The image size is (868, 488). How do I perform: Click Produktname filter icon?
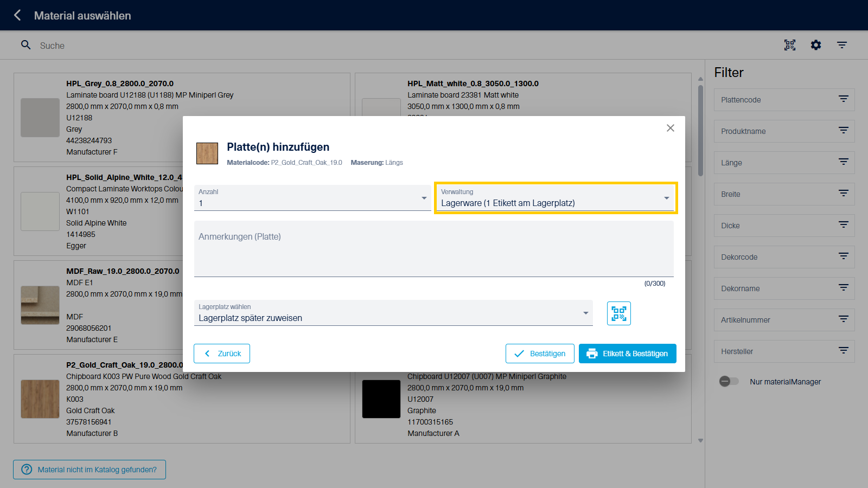pyautogui.click(x=844, y=130)
